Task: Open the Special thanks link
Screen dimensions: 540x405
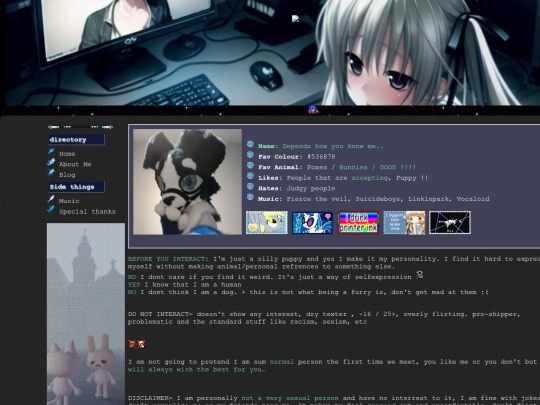Action: [87, 211]
